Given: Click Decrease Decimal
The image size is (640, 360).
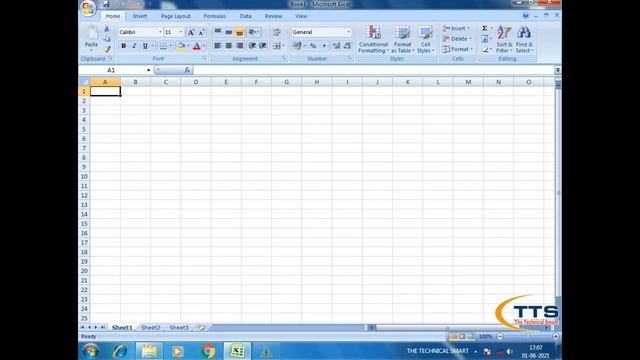Looking at the screenshot, I should click(347, 46).
